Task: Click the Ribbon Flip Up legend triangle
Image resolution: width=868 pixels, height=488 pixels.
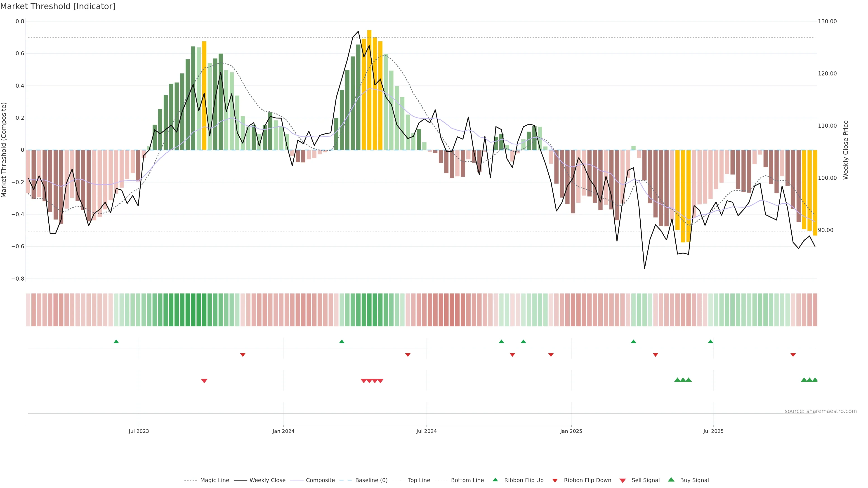Action: pyautogui.click(x=495, y=480)
